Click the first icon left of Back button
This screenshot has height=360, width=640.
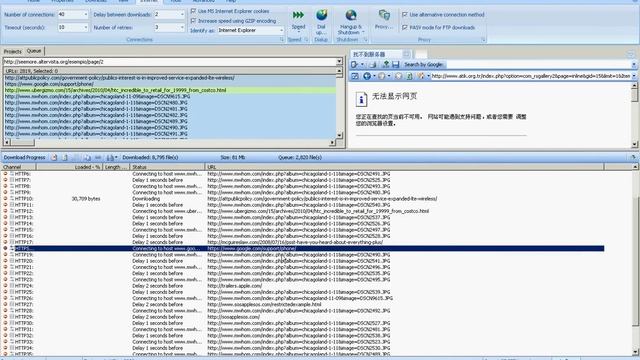[355, 76]
